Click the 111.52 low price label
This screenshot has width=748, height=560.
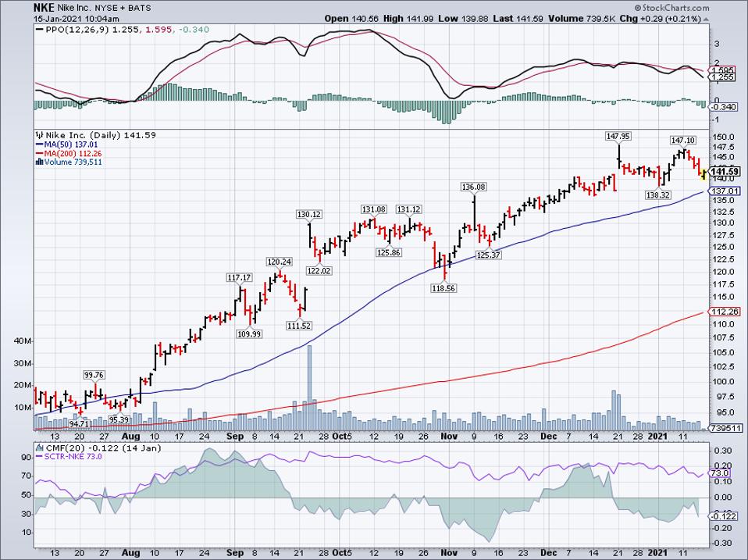point(299,326)
